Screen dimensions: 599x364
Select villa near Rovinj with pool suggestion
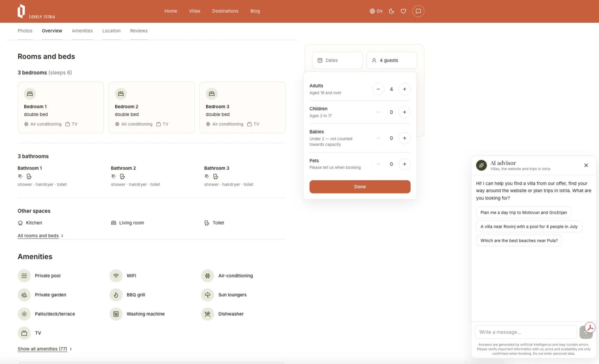(529, 227)
